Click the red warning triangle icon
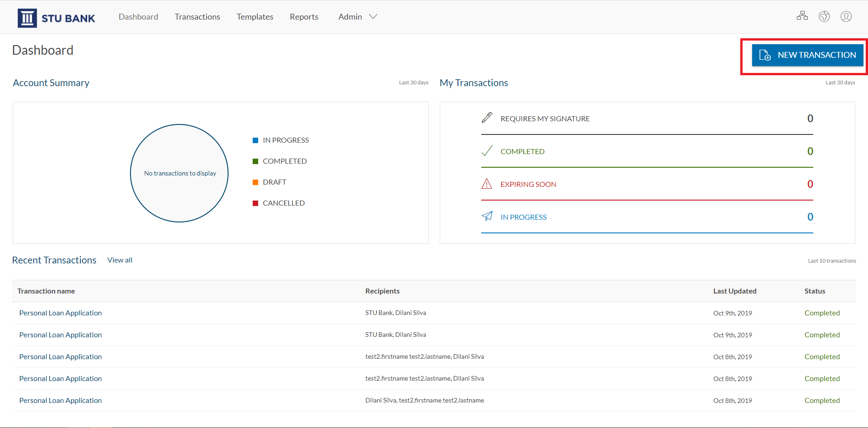 point(487,184)
